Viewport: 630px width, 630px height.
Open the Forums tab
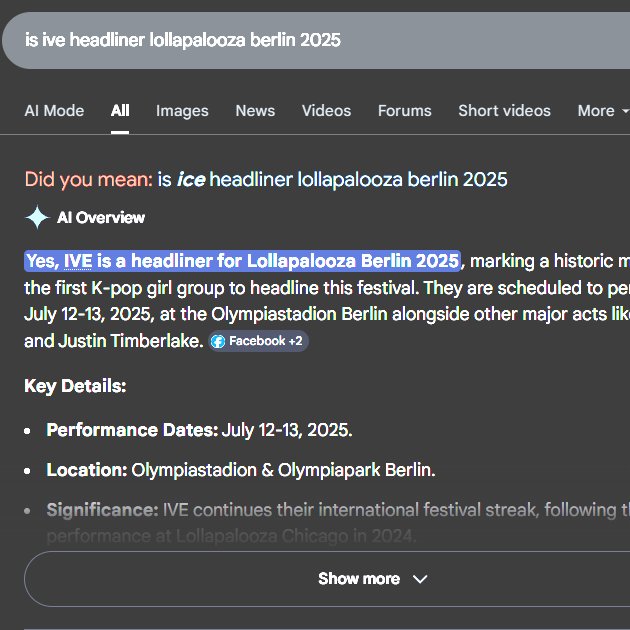tap(404, 110)
